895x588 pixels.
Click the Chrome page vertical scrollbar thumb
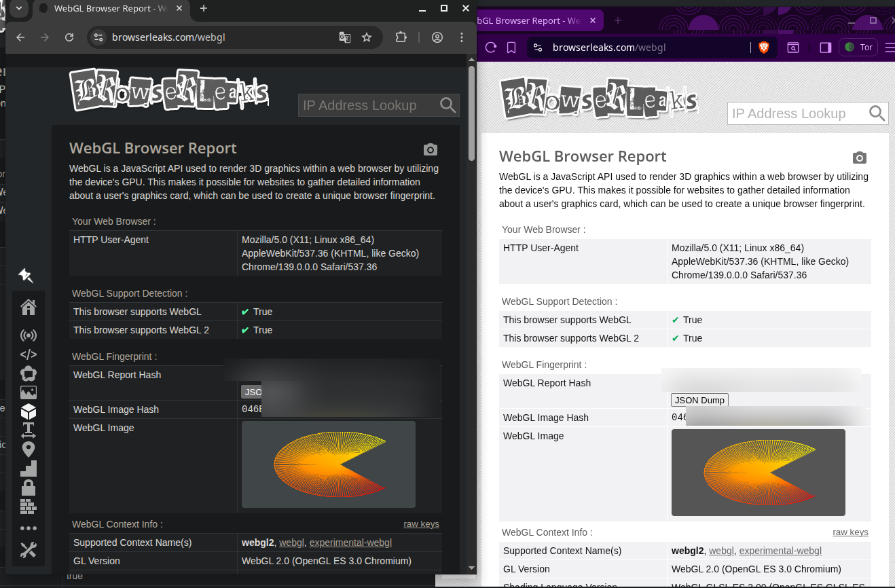471,112
